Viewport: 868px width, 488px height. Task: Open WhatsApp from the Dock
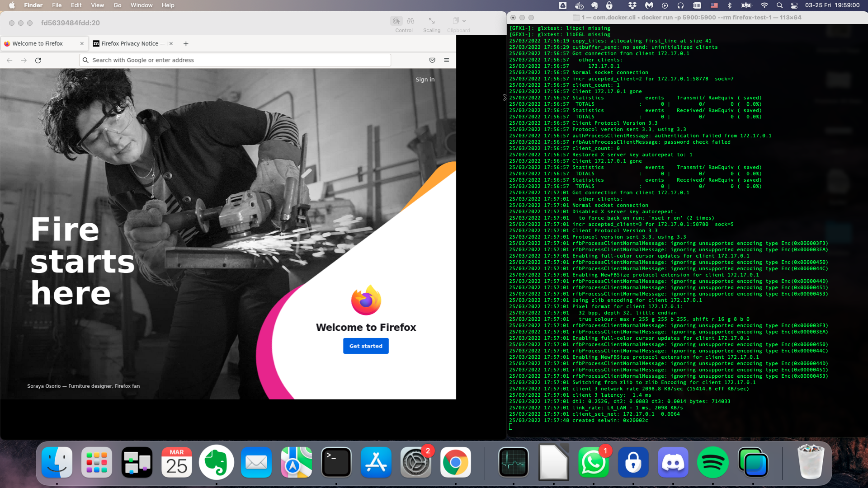pos(594,462)
